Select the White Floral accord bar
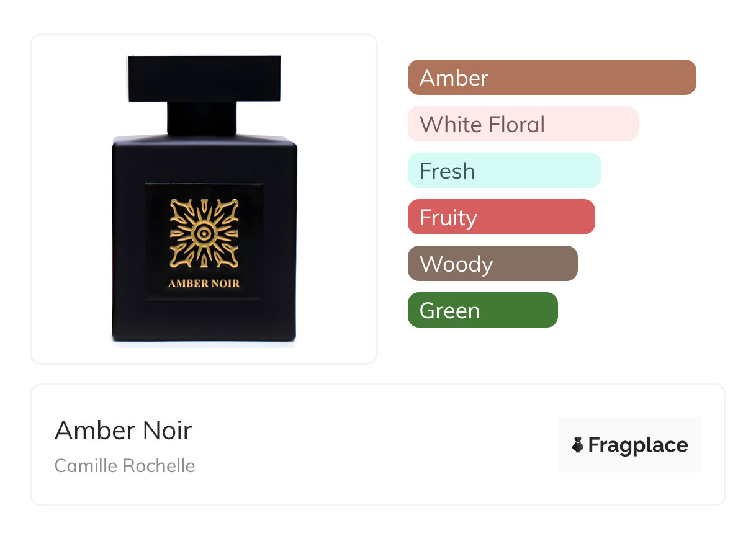The image size is (756, 536). click(523, 124)
